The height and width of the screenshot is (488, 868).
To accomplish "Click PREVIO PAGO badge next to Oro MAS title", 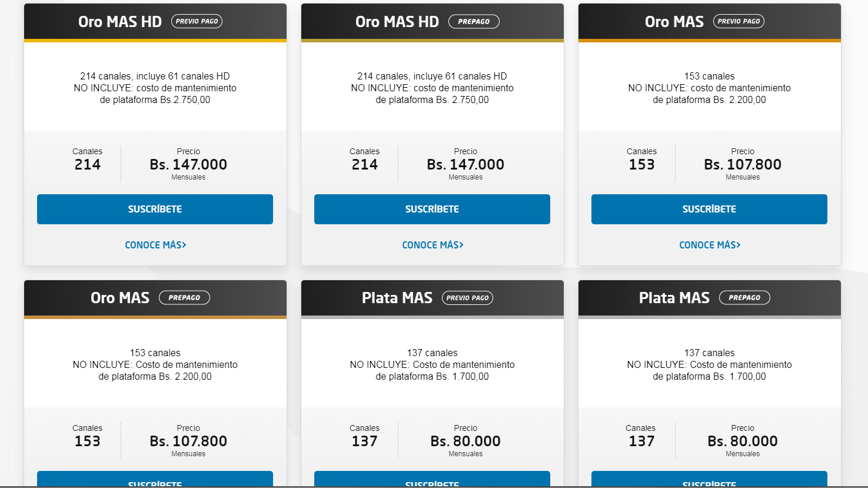I will (739, 21).
